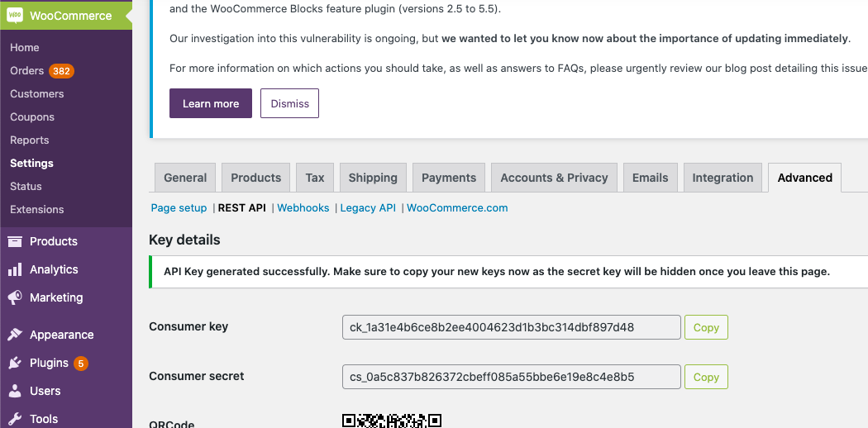Select the Consumer key text field
Viewport: 868px width, 428px height.
(512, 327)
